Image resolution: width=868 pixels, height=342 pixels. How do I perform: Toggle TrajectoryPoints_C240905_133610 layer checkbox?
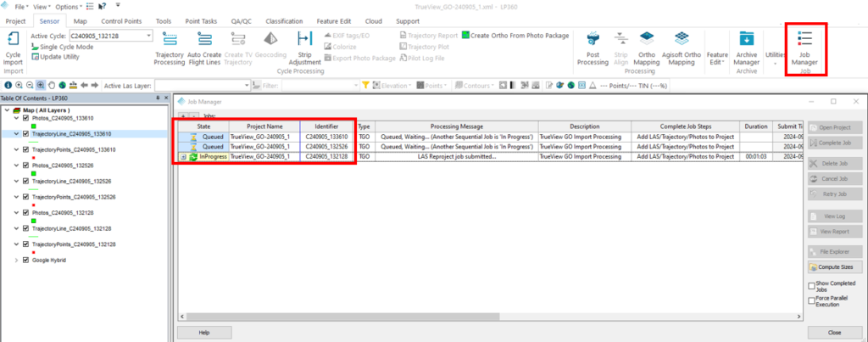(x=25, y=149)
